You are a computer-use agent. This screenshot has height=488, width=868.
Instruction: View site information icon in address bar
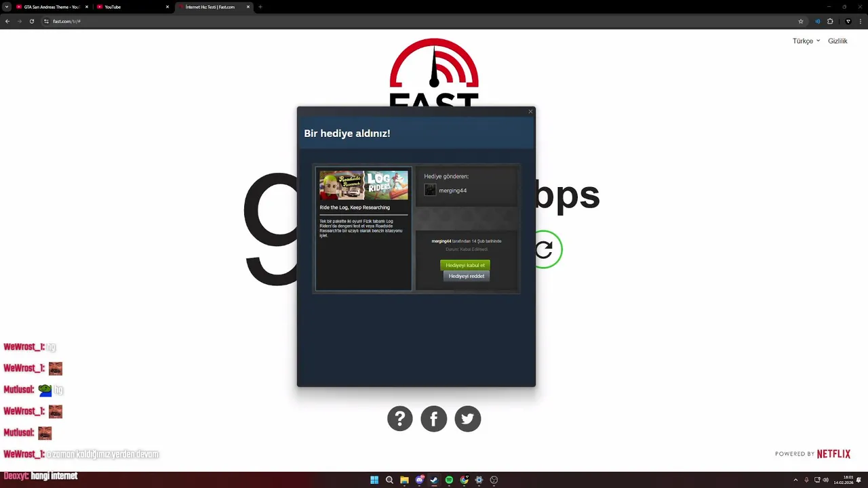tap(47, 21)
